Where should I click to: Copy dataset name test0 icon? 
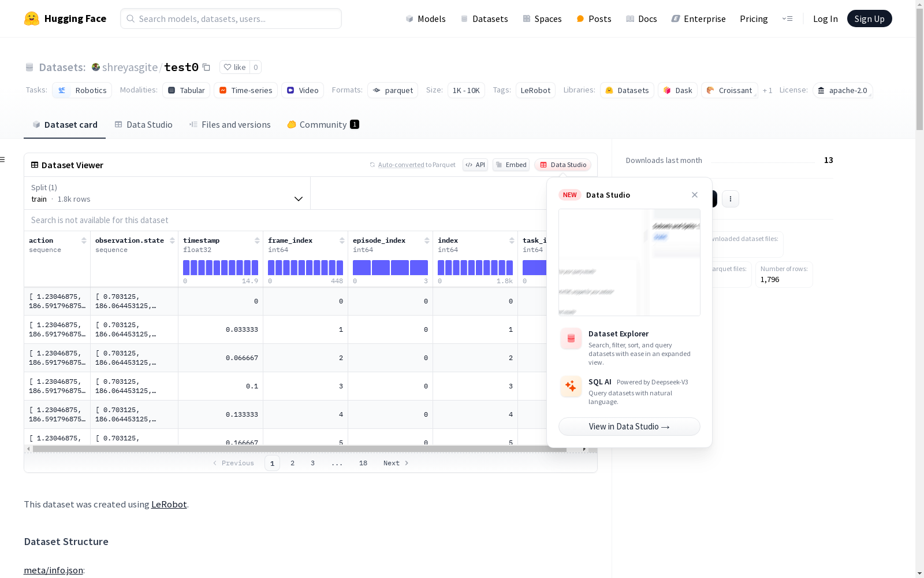pyautogui.click(x=207, y=67)
